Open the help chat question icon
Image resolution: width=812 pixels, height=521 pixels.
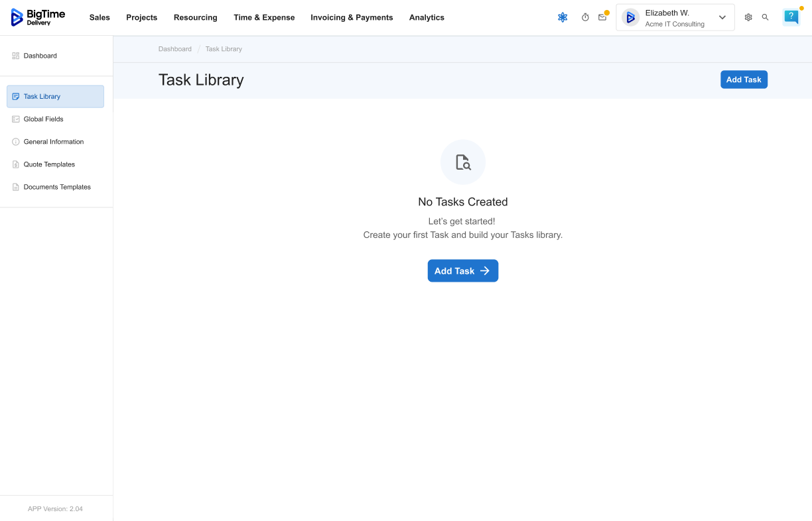coord(791,17)
